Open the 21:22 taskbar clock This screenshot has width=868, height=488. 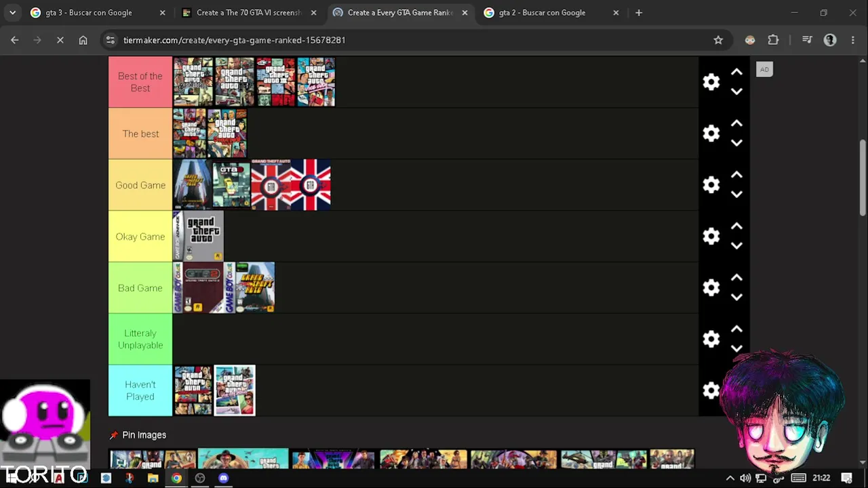(821, 479)
